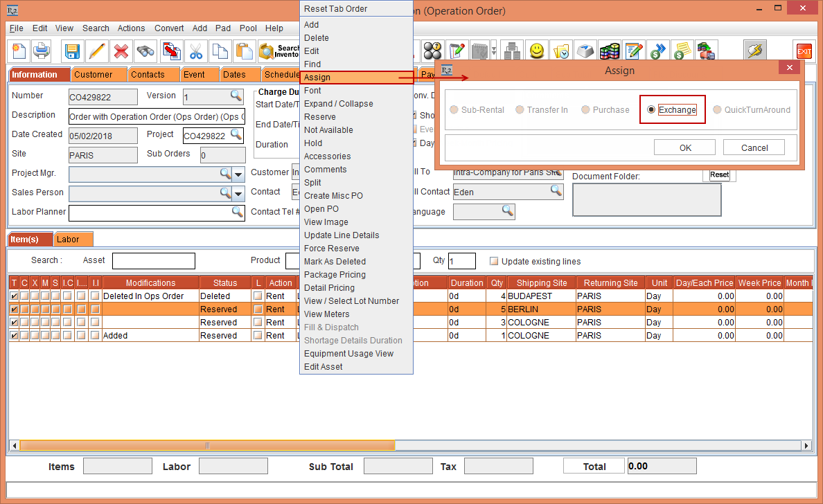The width and height of the screenshot is (823, 504).
Task: Click the pencil Edit toolbar icon
Action: point(97,51)
